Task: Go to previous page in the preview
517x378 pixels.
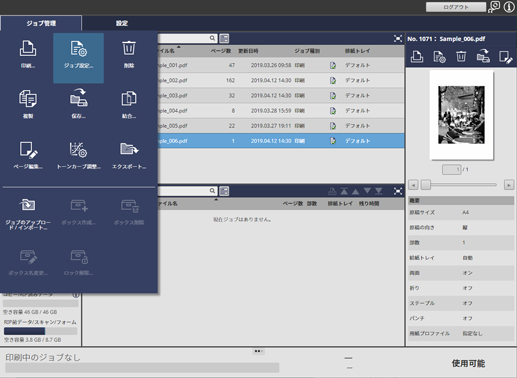Action: [x=413, y=185]
